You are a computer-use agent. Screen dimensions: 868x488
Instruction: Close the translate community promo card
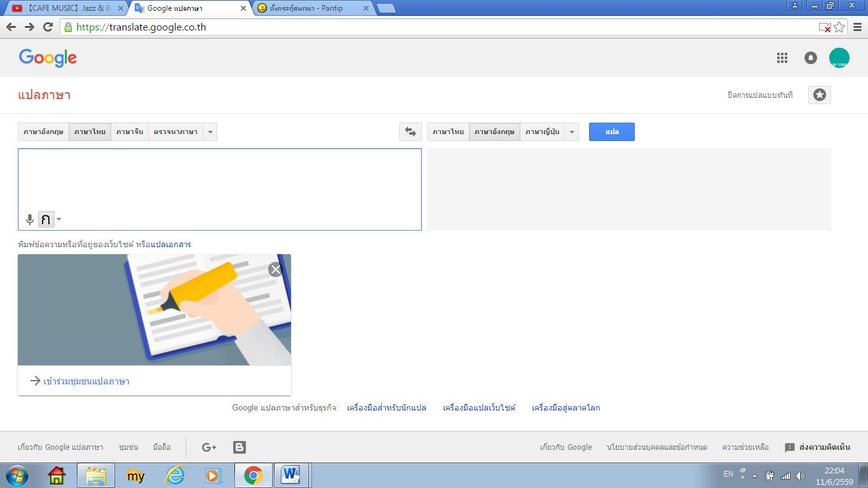[275, 269]
